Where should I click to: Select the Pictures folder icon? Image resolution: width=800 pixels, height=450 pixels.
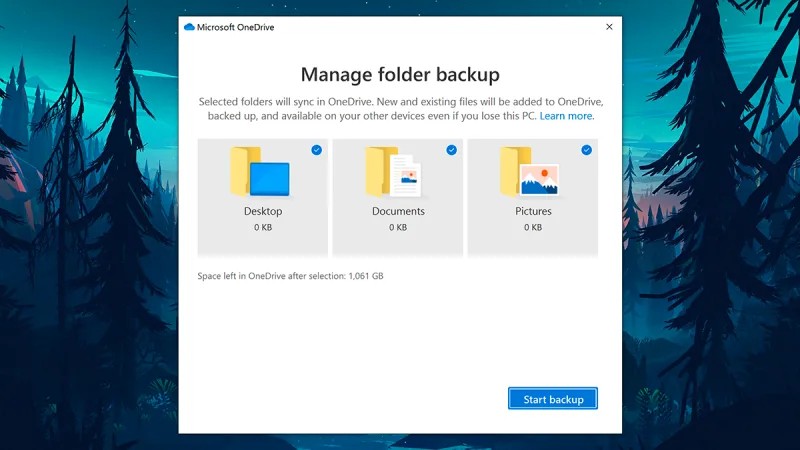coord(529,171)
